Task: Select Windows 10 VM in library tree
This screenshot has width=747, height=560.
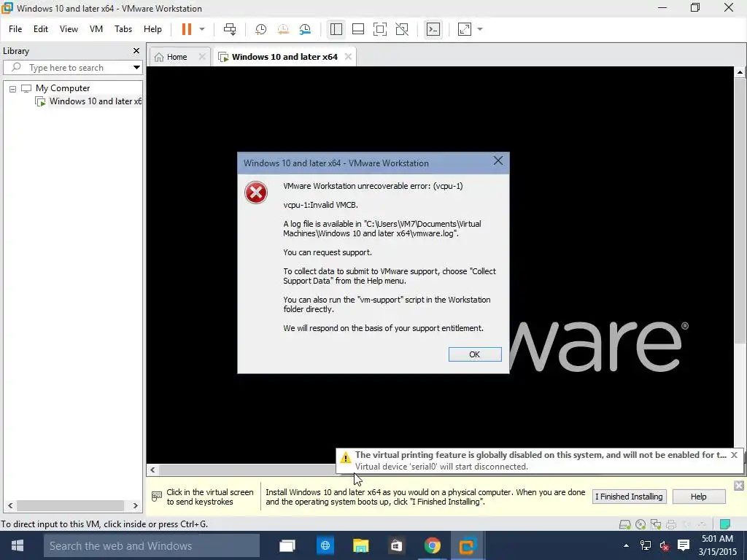Action: (x=96, y=101)
